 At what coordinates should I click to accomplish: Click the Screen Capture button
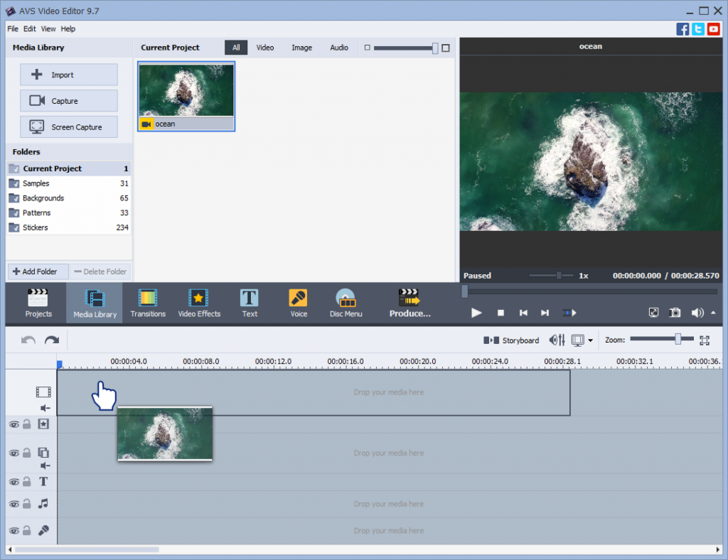pyautogui.click(x=69, y=127)
